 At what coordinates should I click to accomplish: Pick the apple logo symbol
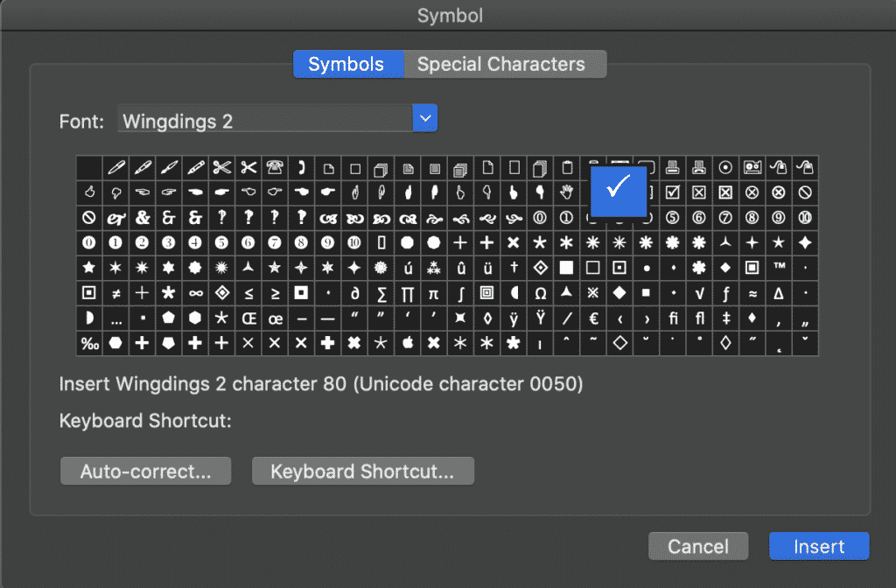point(408,343)
